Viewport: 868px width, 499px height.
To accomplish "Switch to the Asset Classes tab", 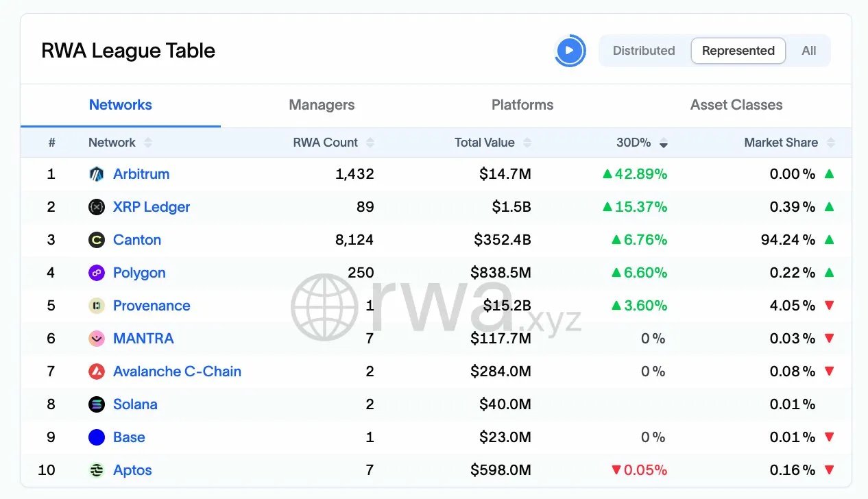I will 736,105.
